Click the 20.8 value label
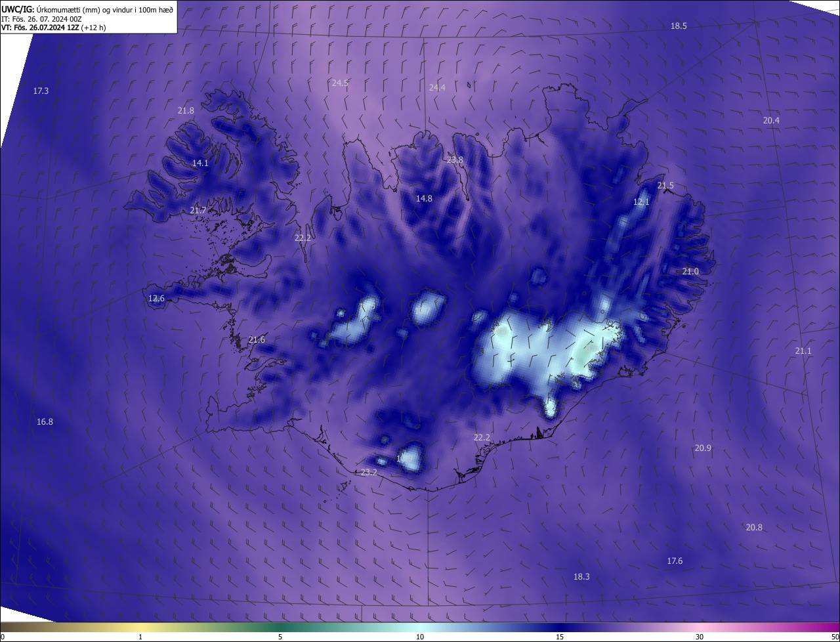 click(x=754, y=527)
